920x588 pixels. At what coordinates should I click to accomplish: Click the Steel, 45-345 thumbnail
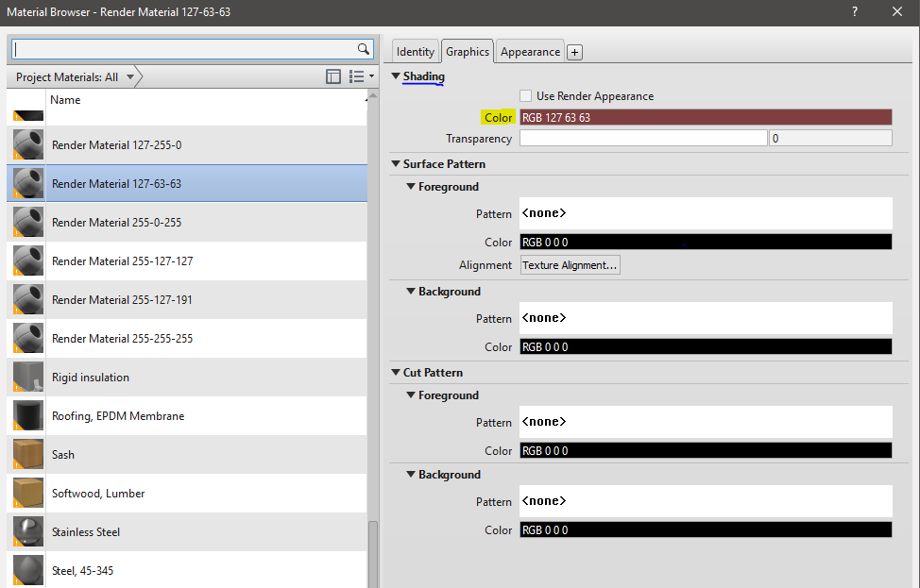[28, 570]
